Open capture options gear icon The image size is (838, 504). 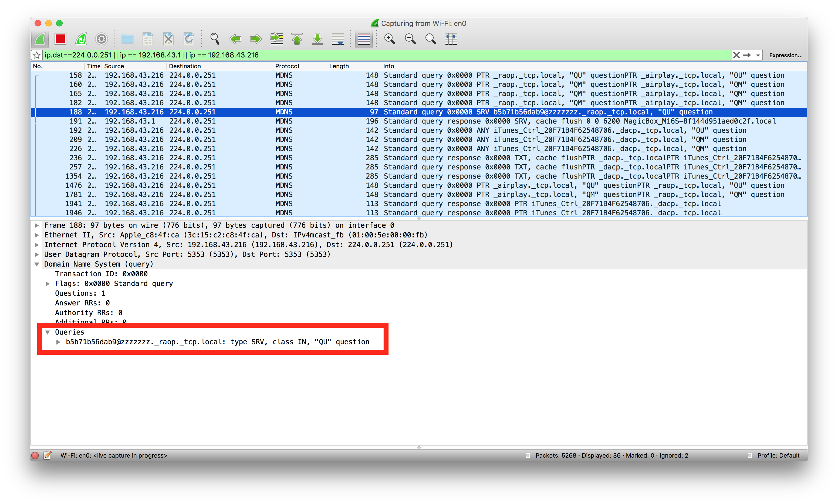[101, 39]
